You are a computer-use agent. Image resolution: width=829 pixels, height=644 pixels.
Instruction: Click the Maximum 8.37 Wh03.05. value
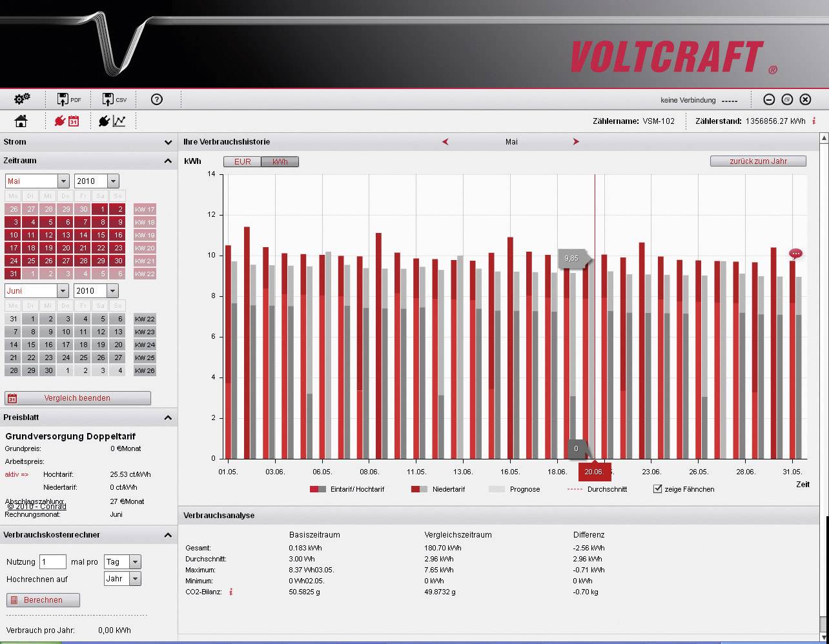(311, 570)
